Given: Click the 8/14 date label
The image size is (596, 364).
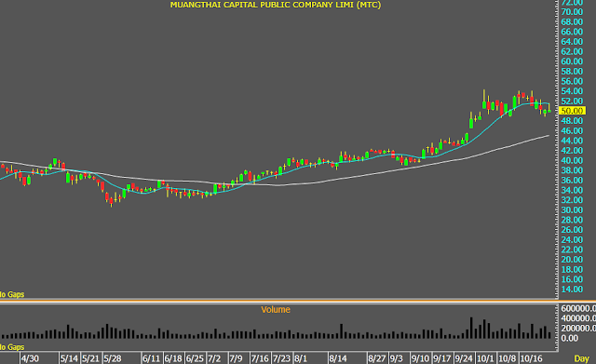Looking at the screenshot, I should (338, 358).
